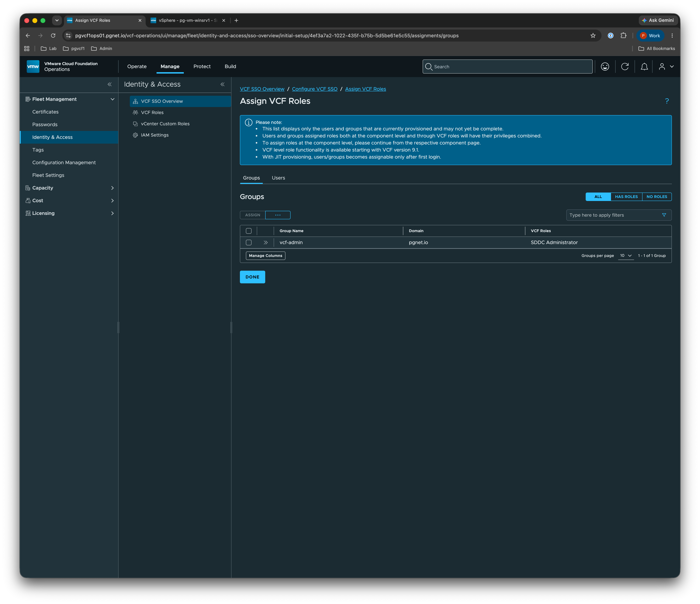Open the Protect menu
The image size is (700, 604).
coord(202,67)
